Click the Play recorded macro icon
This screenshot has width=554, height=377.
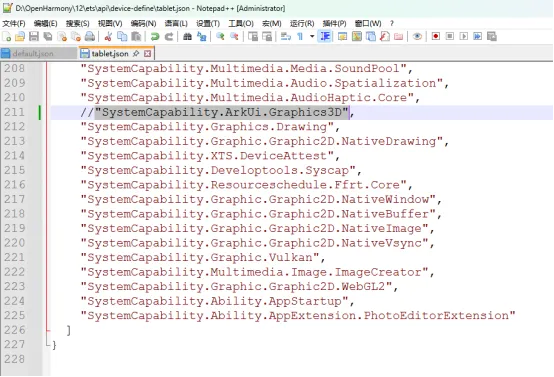tap(464, 36)
